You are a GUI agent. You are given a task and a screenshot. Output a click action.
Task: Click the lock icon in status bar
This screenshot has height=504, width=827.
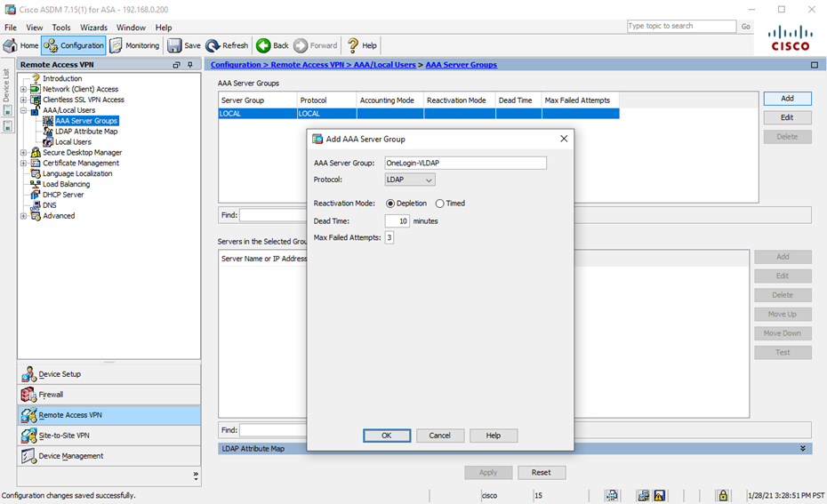click(723, 496)
